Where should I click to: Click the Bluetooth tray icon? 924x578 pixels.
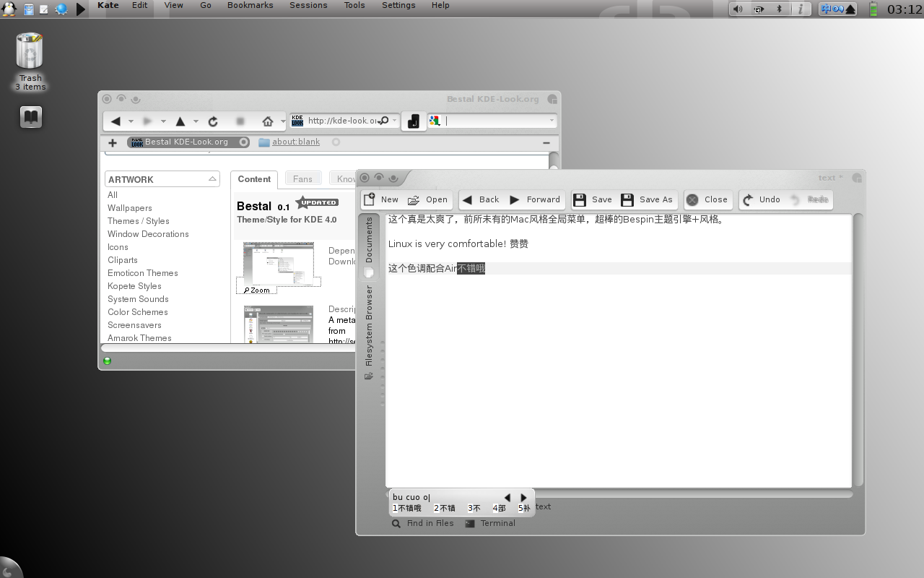click(x=779, y=9)
